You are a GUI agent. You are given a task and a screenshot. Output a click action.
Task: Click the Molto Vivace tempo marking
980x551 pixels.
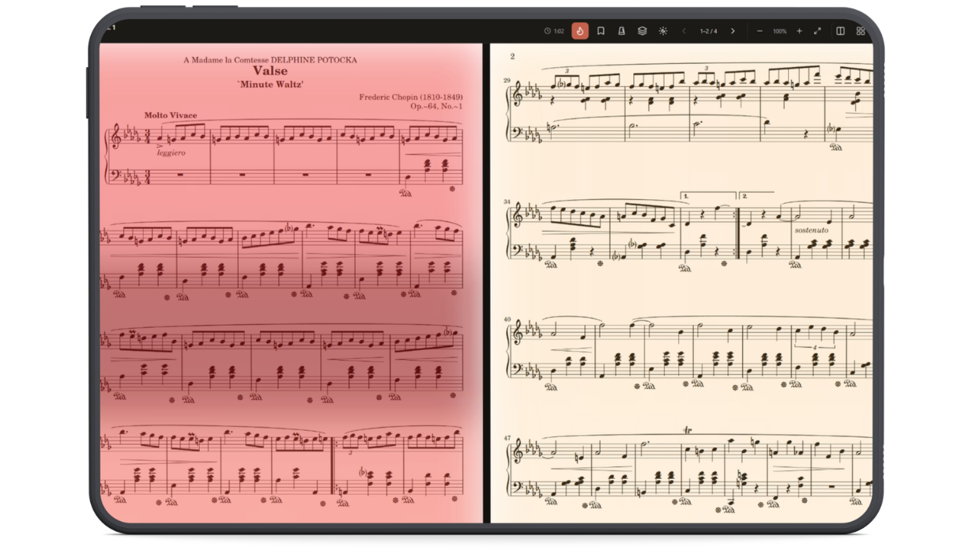coord(171,115)
